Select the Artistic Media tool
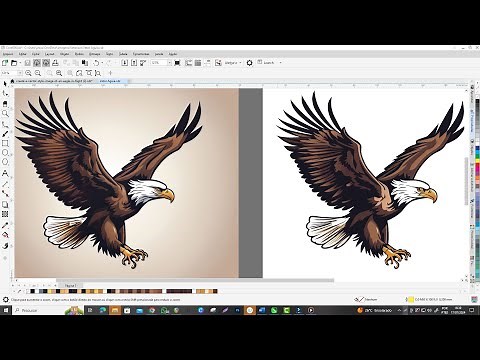The width and height of the screenshot is (480, 360). (5, 134)
